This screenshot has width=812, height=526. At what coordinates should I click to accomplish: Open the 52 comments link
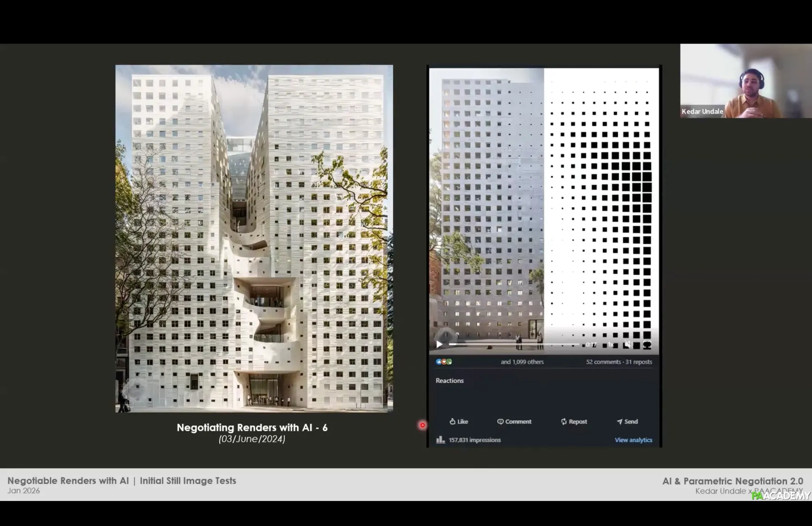pos(603,362)
